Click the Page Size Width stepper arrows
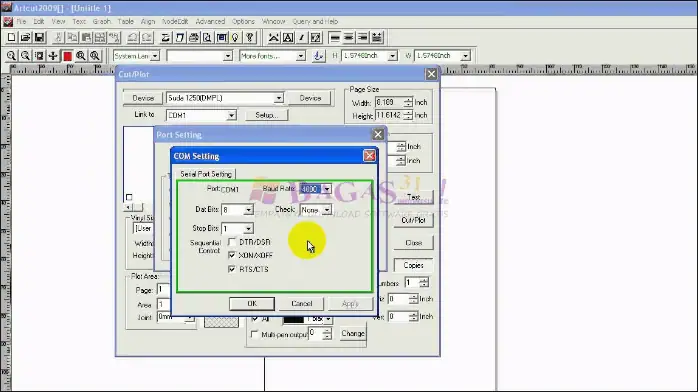 click(x=408, y=102)
